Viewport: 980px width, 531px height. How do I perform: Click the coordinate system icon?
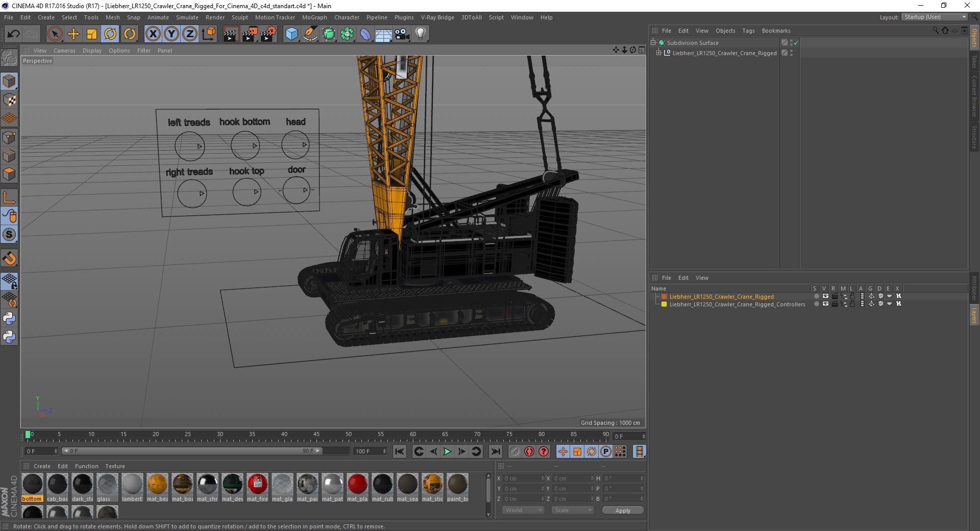(208, 34)
